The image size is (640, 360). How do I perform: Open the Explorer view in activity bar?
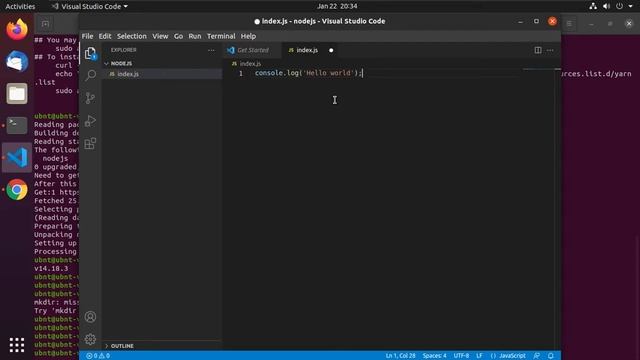pos(90,53)
